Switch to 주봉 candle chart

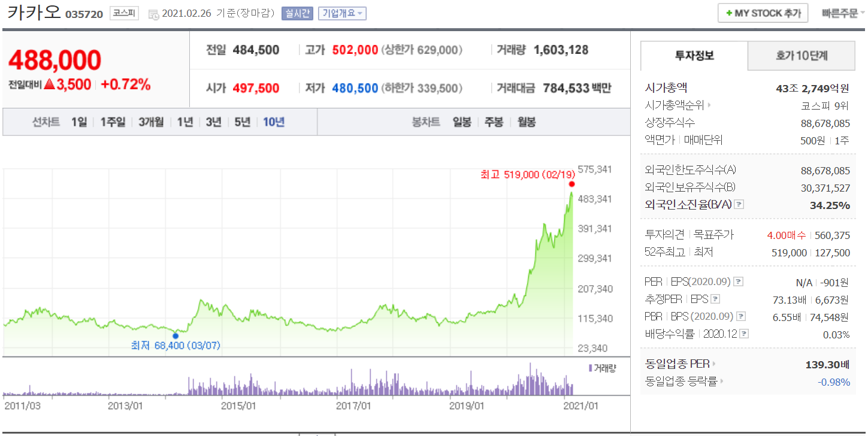pos(494,122)
